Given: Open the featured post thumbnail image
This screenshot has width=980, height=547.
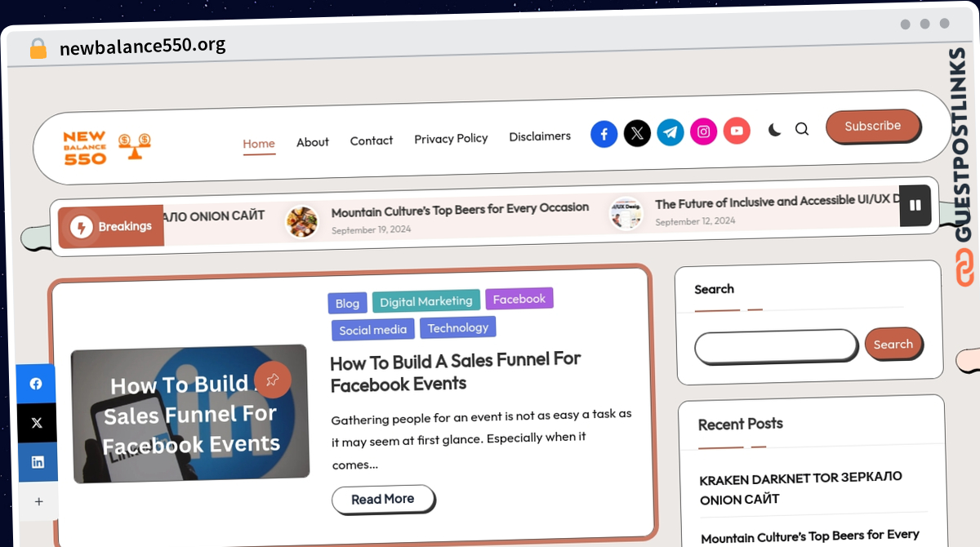Looking at the screenshot, I should click(x=189, y=413).
